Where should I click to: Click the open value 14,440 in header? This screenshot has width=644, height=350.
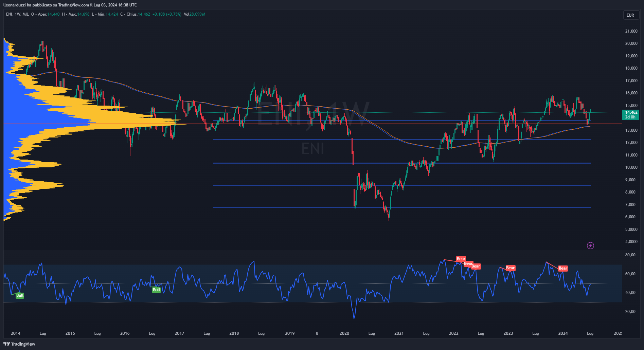click(x=54, y=14)
